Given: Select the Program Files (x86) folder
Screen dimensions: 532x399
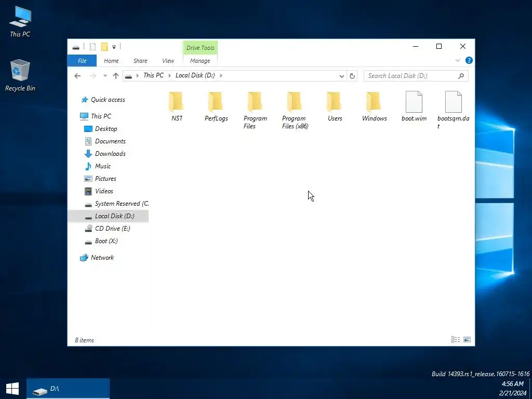Looking at the screenshot, I should [295, 110].
